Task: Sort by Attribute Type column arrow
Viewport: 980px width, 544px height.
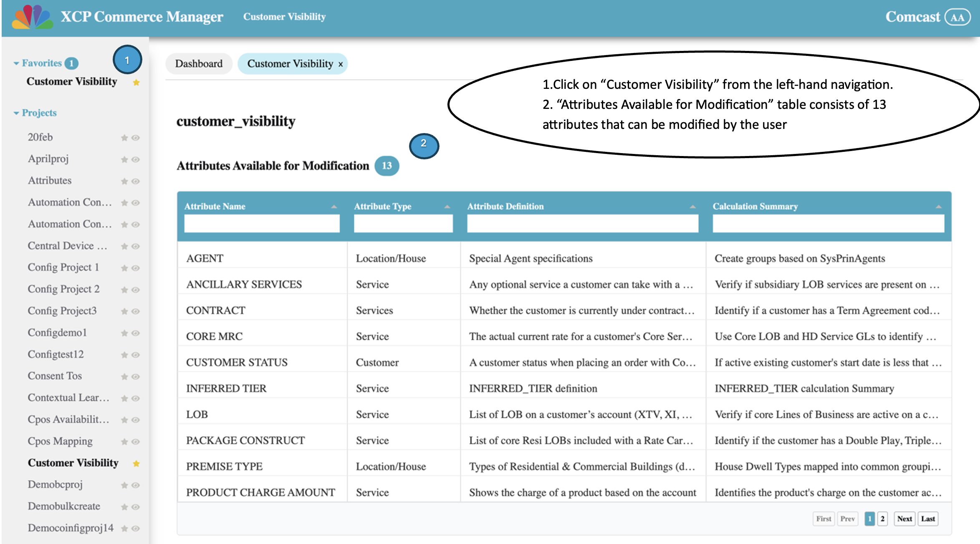Action: 447,207
